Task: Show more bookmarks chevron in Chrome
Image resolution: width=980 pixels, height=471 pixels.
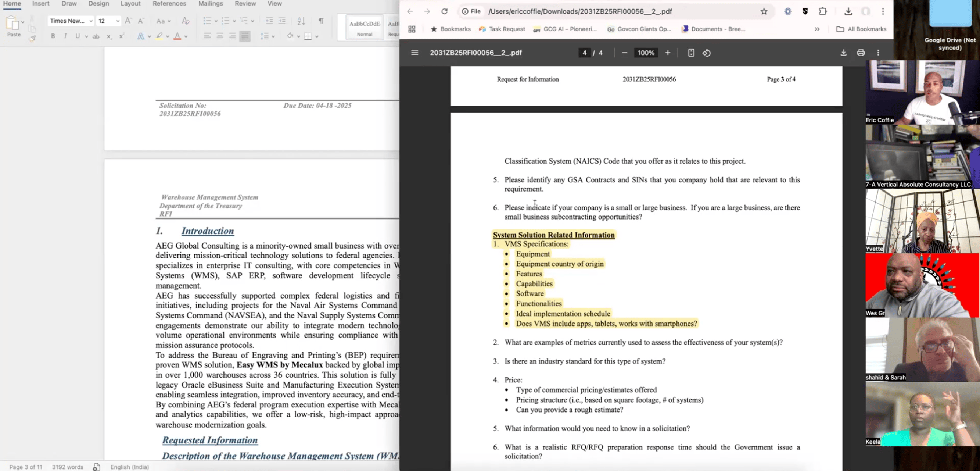Action: pos(817,29)
